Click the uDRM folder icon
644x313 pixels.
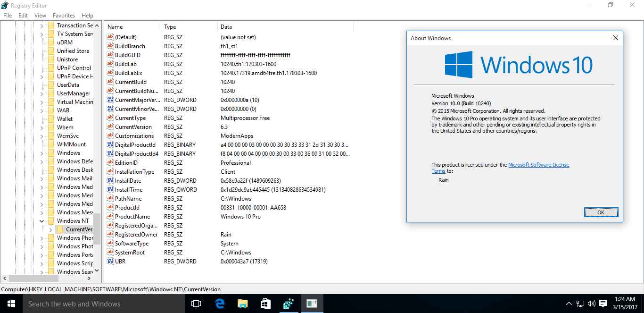pos(51,42)
